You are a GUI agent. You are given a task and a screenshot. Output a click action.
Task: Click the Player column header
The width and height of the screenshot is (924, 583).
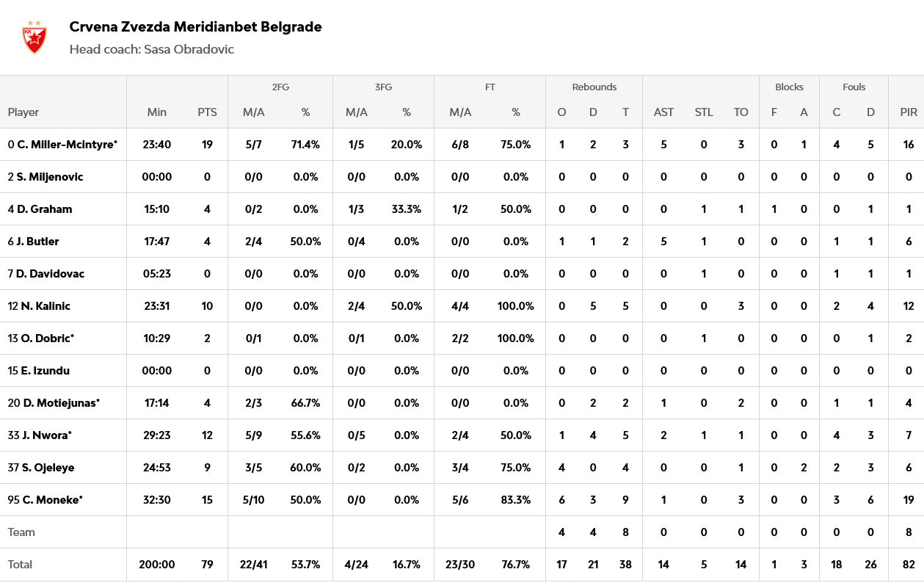pyautogui.click(x=23, y=112)
